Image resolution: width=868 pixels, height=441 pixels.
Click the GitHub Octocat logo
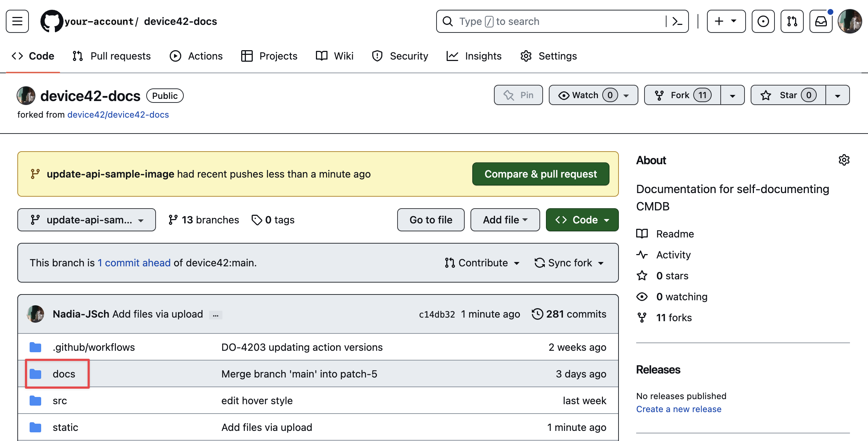(x=52, y=21)
